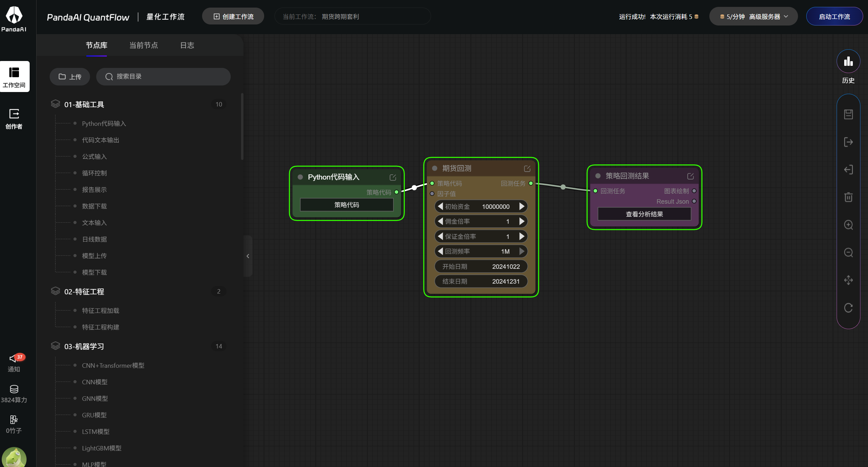Screen dimensions: 868x467
Task: Increase 保证金倍率 with the right arrow
Action: (x=522, y=236)
